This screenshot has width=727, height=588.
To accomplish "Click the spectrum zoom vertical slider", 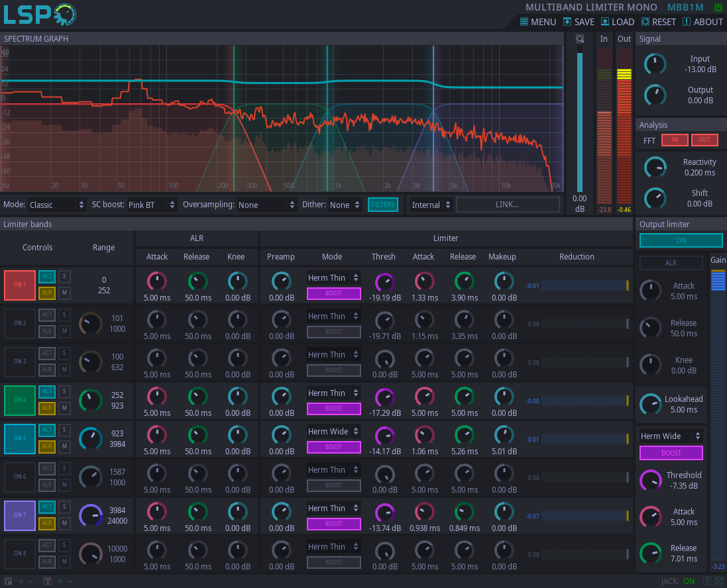I will 580,121.
